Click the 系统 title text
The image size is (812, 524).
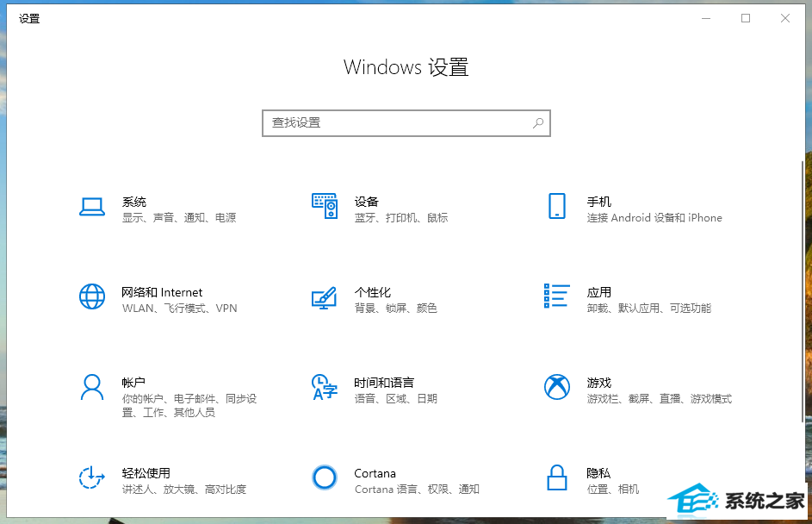point(134,202)
